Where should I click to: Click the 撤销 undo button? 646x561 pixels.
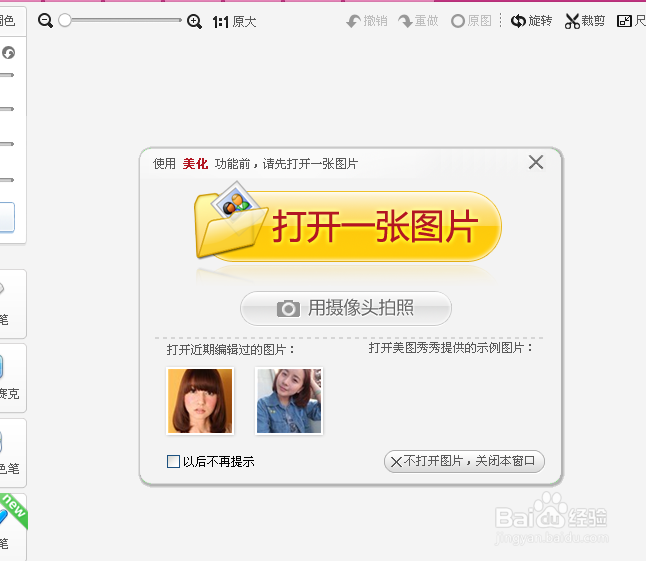point(367,21)
